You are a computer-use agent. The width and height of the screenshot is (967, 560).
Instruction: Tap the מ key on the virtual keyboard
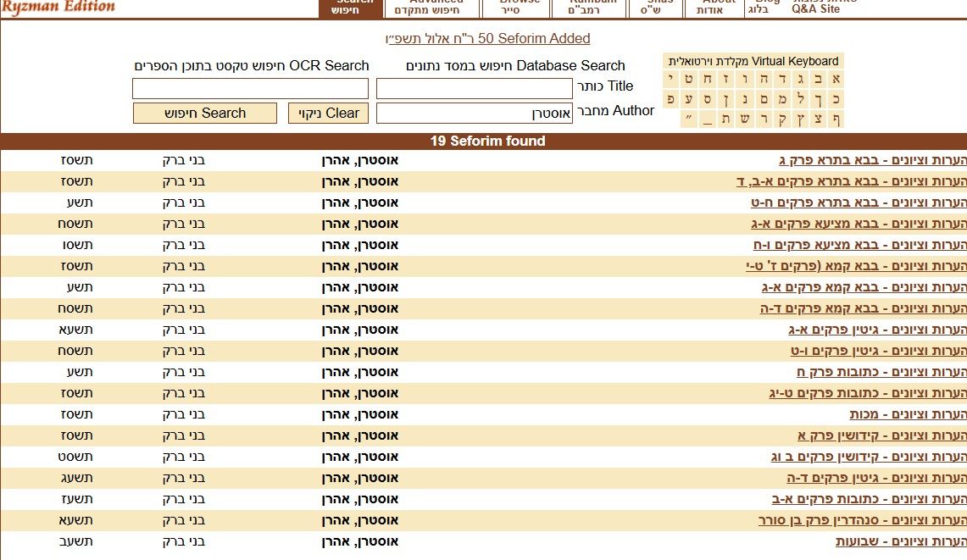tap(782, 98)
